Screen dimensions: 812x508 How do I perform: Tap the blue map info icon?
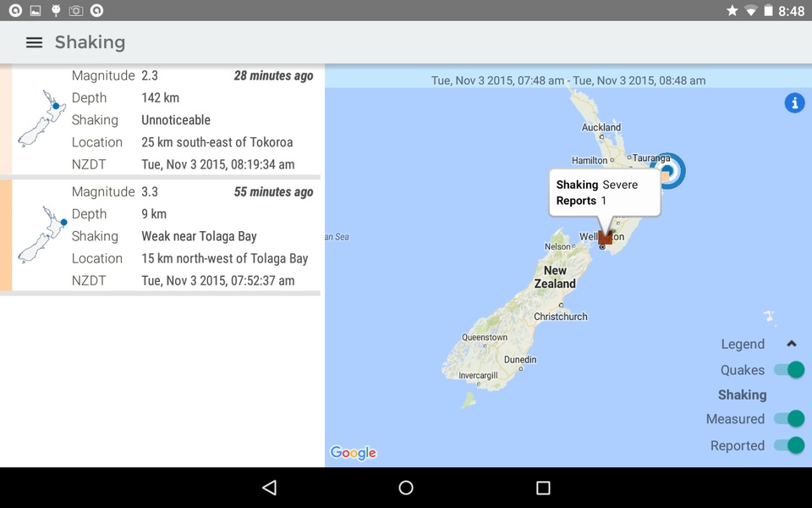pyautogui.click(x=794, y=102)
